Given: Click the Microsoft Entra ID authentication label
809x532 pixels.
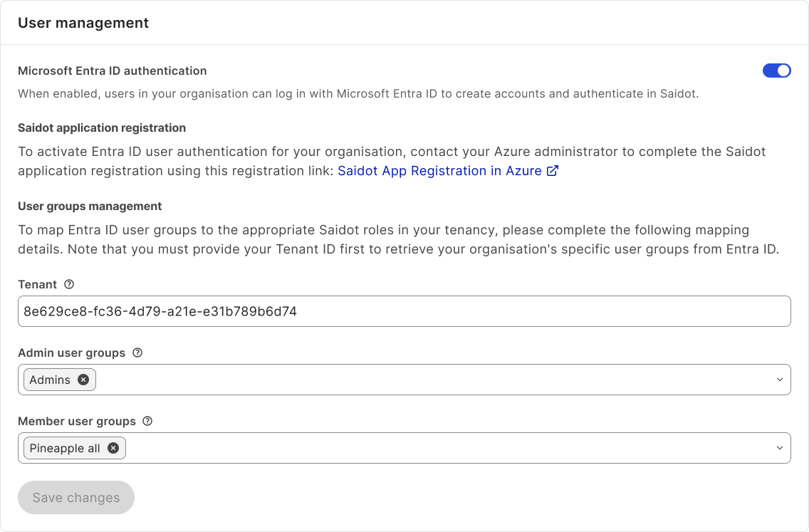Looking at the screenshot, I should point(113,71).
